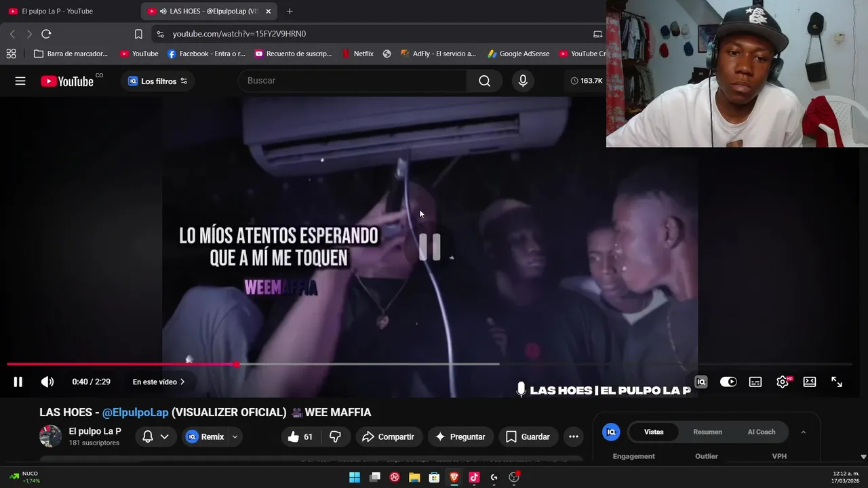This screenshot has height=488, width=868.
Task: Expand Remix dropdown arrow
Action: [235, 436]
